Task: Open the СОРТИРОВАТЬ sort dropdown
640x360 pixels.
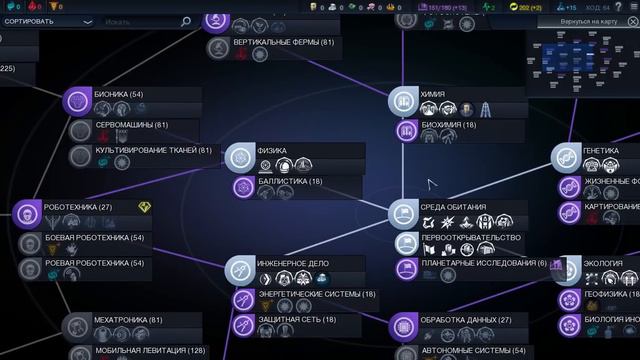Action: (48, 22)
